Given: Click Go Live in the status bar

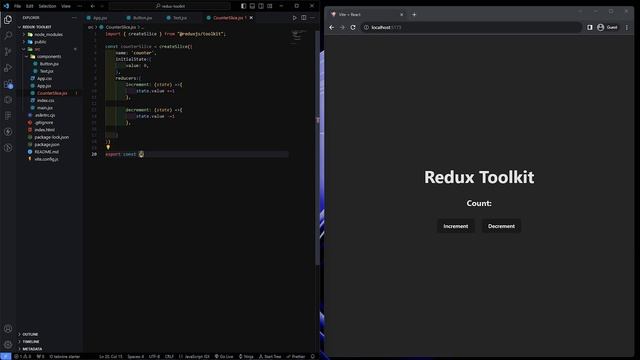Looking at the screenshot, I should coord(224,356).
